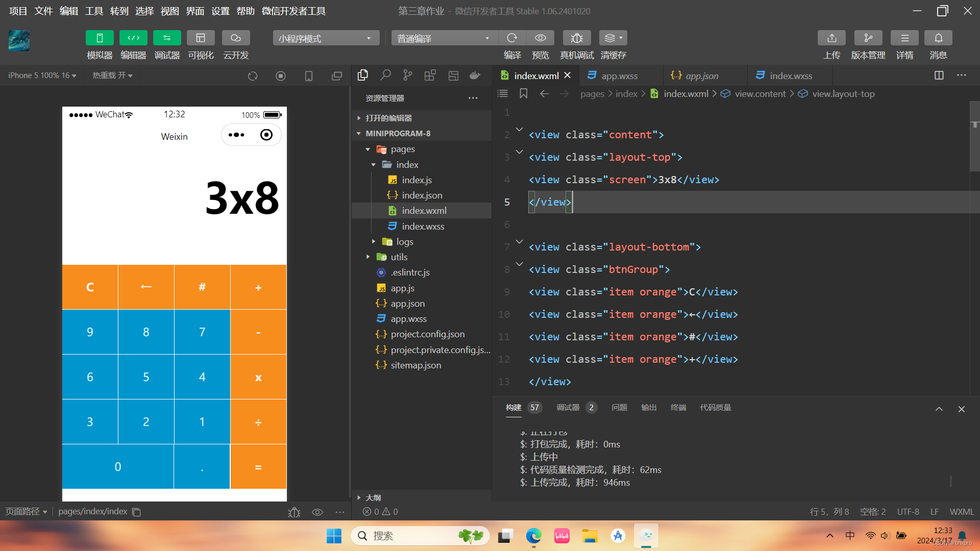
Task: Open the 普通编译 compile mode dropdown
Action: click(x=443, y=38)
